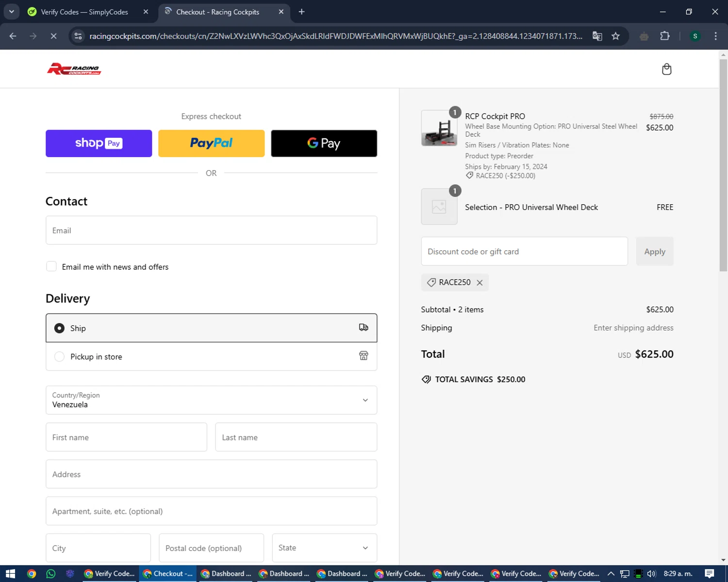Check Email me with news and offers
The width and height of the screenshot is (728, 582).
pos(51,266)
